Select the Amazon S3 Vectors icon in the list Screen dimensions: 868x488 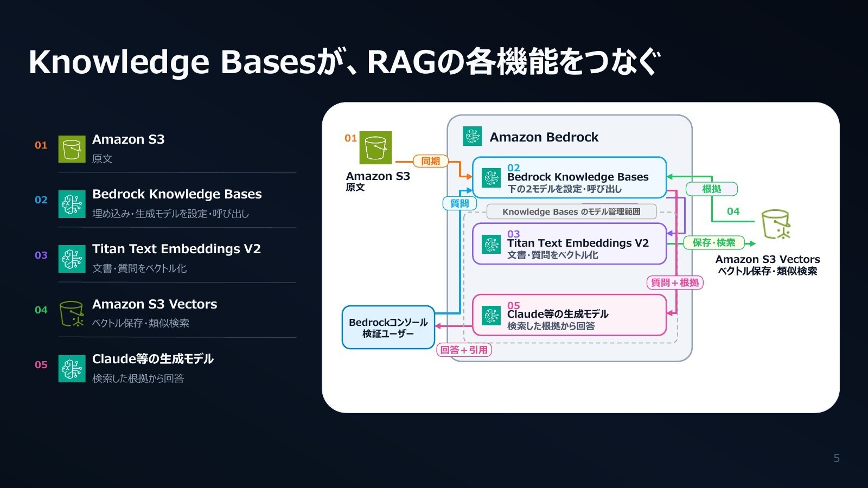[x=72, y=314]
